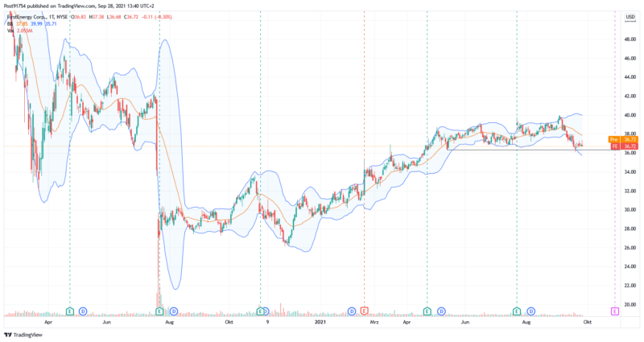Click the 40.00 level on price axis

pos(630,114)
